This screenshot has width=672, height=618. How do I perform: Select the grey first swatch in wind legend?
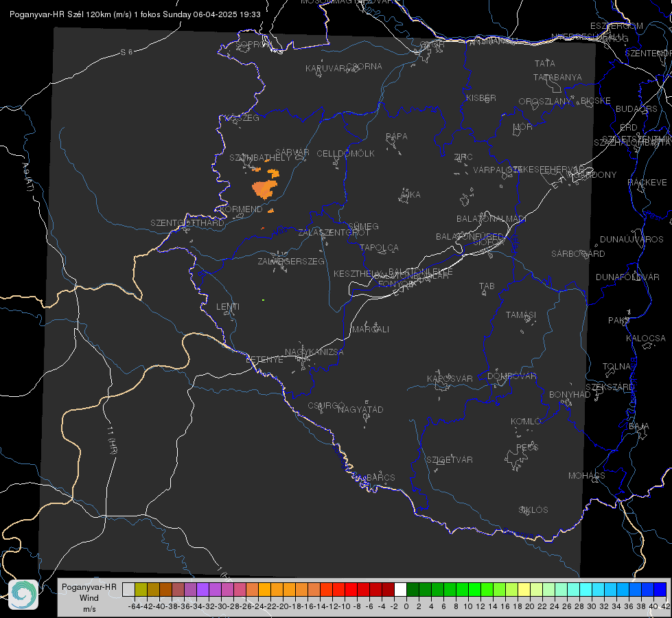tap(128, 589)
